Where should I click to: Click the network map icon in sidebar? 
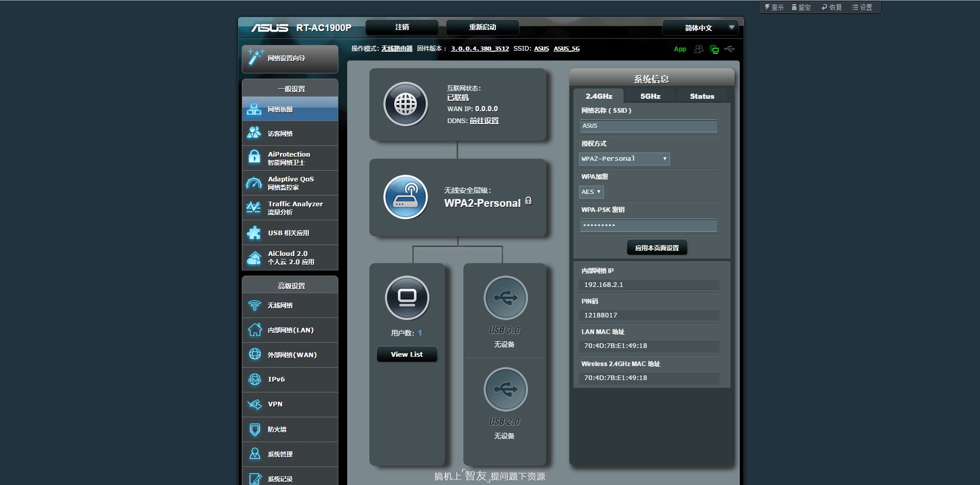(x=254, y=109)
